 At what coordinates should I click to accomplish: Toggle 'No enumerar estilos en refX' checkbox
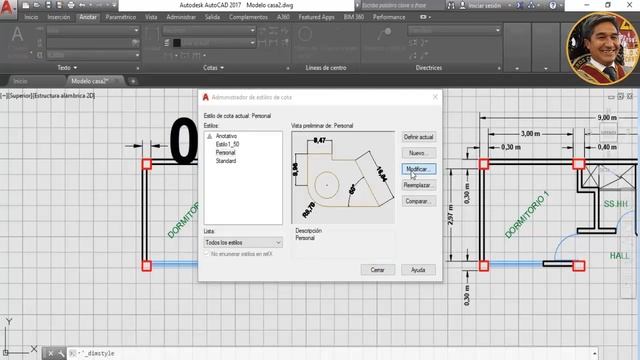pos(207,254)
